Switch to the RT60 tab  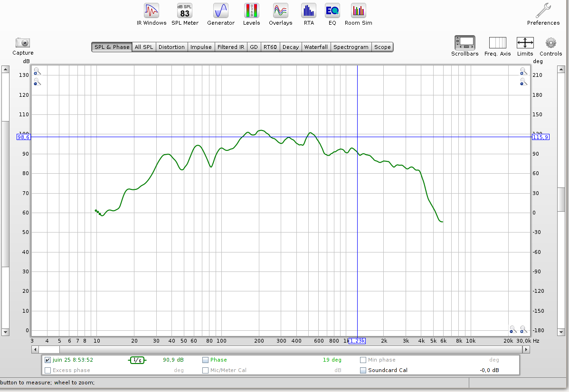270,47
